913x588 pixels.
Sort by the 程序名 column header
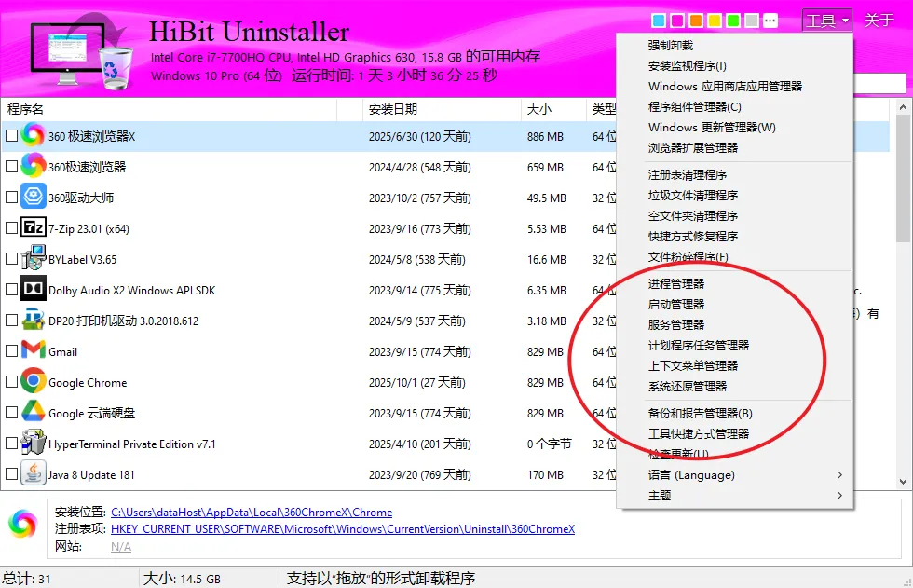click(x=169, y=109)
